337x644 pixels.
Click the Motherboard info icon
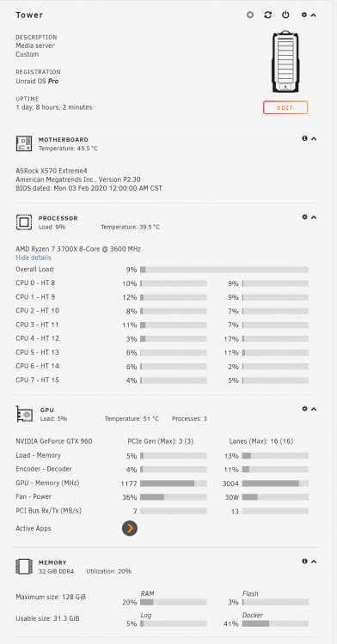pyautogui.click(x=304, y=138)
